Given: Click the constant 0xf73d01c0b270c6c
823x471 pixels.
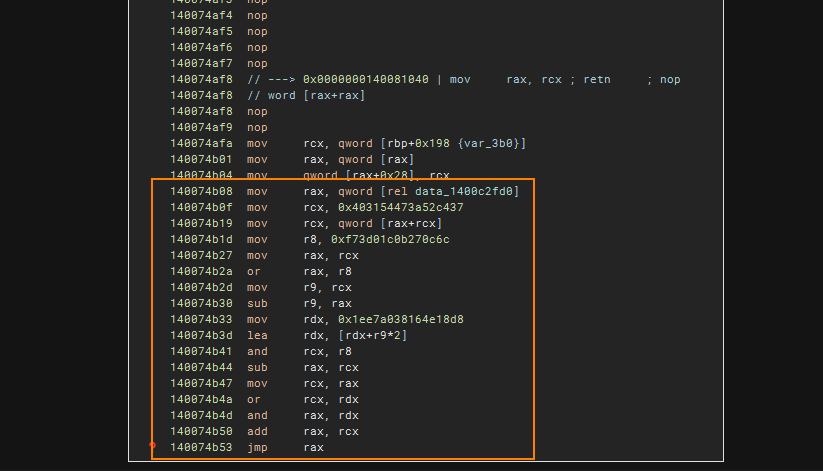Looking at the screenshot, I should click(x=393, y=239).
